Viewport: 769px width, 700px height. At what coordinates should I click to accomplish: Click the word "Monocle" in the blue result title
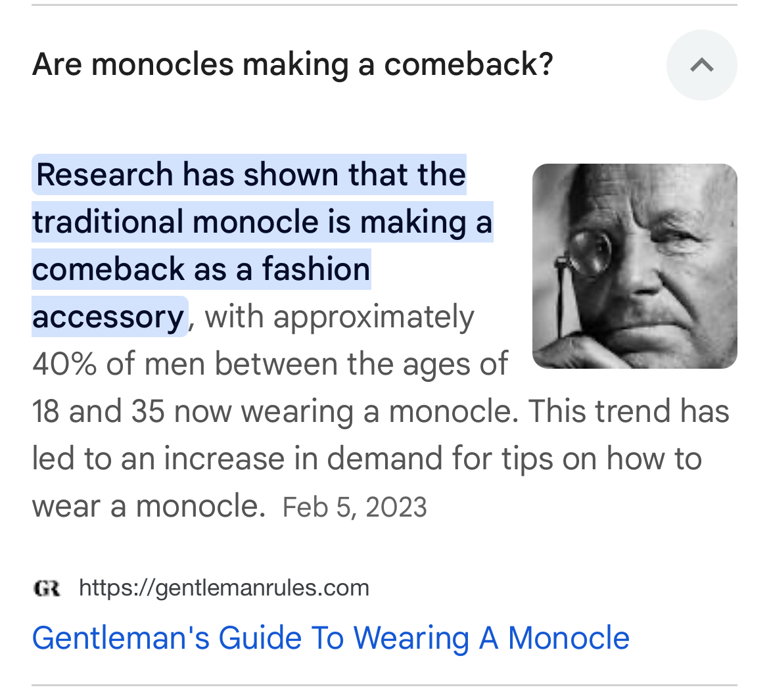[569, 638]
